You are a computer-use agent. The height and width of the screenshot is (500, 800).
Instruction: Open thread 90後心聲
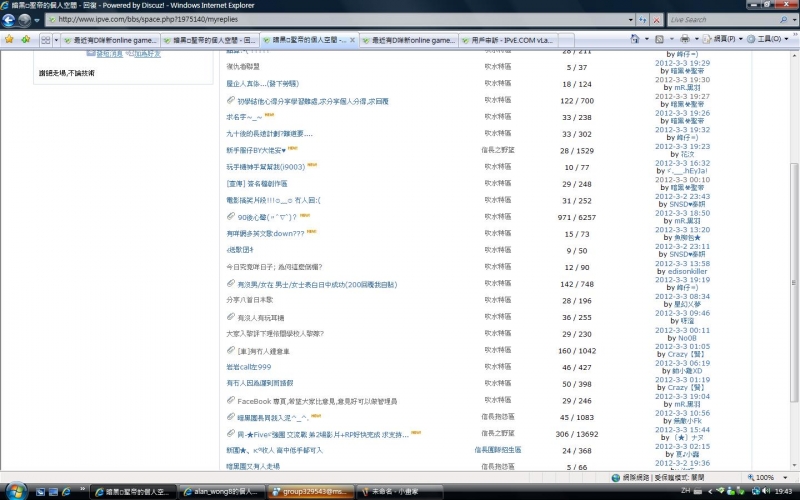(x=267, y=217)
